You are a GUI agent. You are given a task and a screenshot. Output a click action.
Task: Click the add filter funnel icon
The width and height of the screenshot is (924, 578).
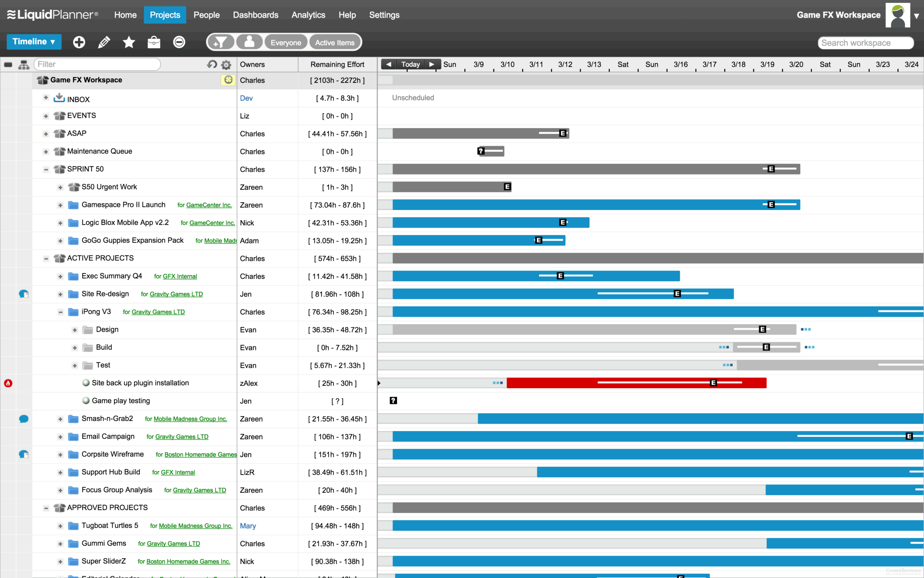coord(221,42)
